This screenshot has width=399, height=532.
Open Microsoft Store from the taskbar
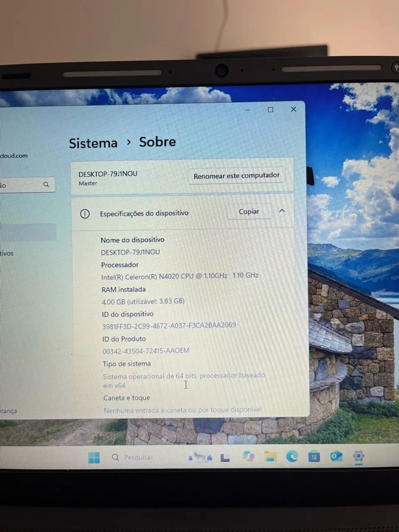[x=314, y=456]
